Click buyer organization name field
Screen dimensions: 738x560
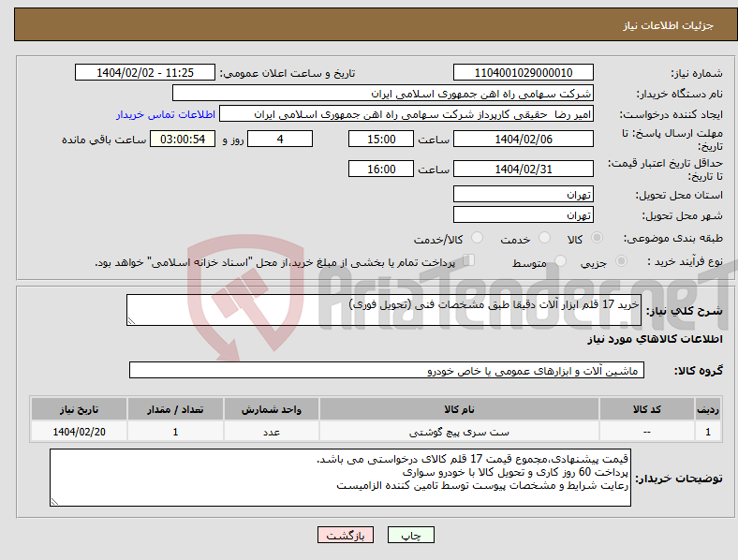coord(383,93)
